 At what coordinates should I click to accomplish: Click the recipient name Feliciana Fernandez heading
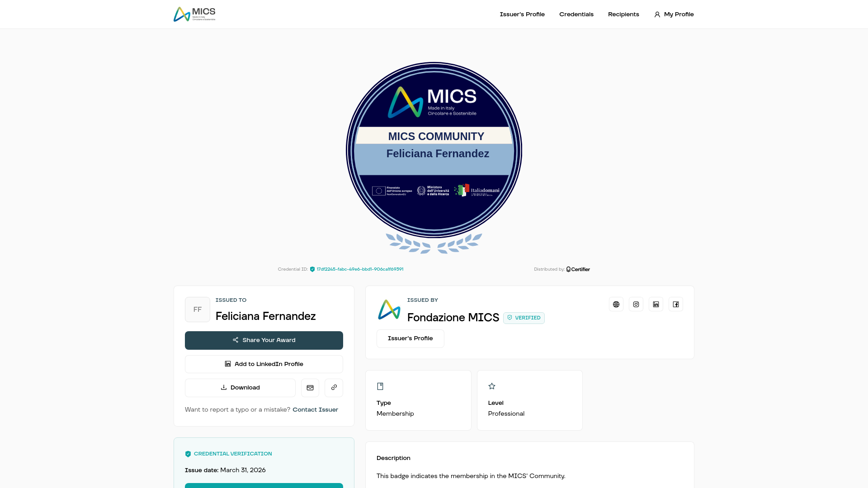(265, 316)
